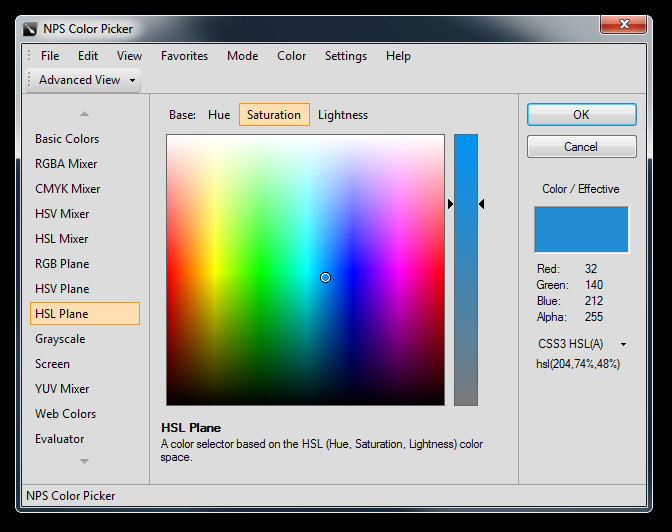
Task: Click the hsl(204,74%,48%) value text
Action: [578, 364]
